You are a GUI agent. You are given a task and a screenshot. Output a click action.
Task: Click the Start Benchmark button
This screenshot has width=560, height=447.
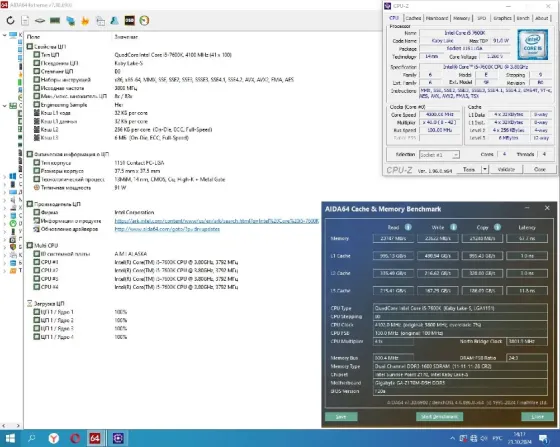tap(439, 417)
